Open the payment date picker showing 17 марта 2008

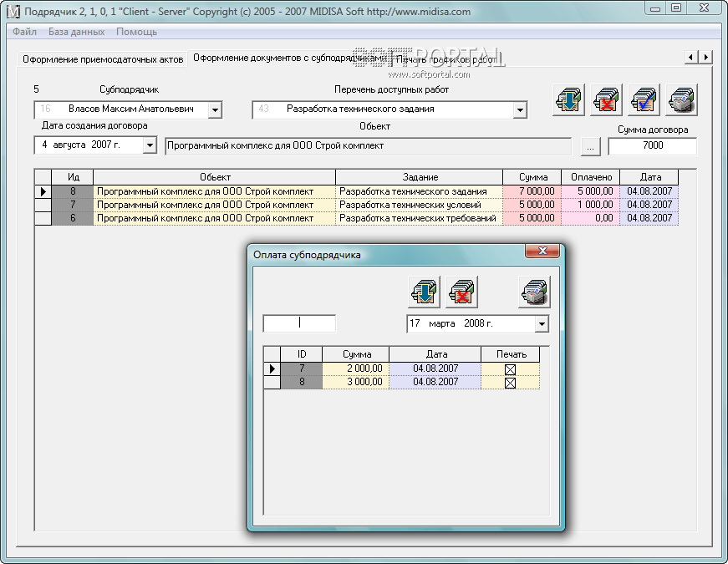click(542, 324)
